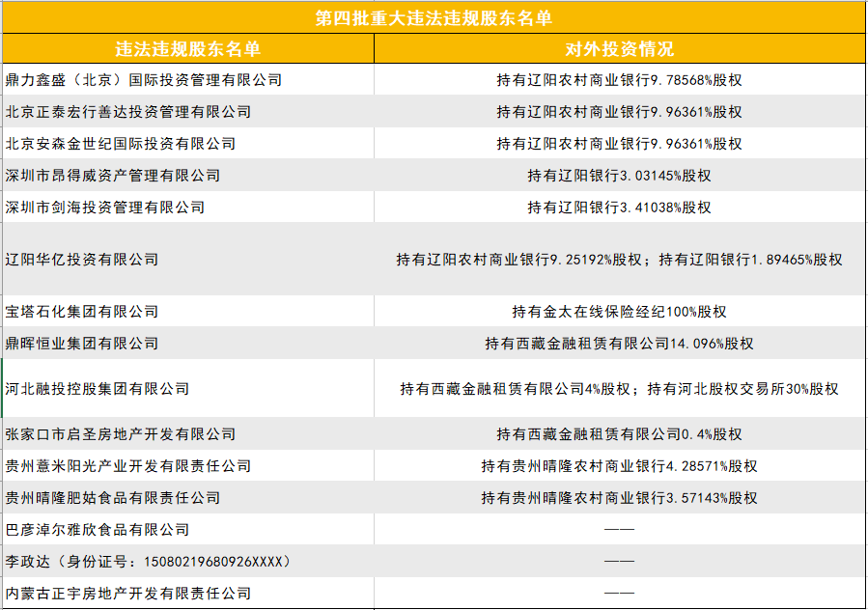Click the investment cell beside 北京安森金世纪国际投资有限公司
This screenshot has height=610, width=868.
620,144
